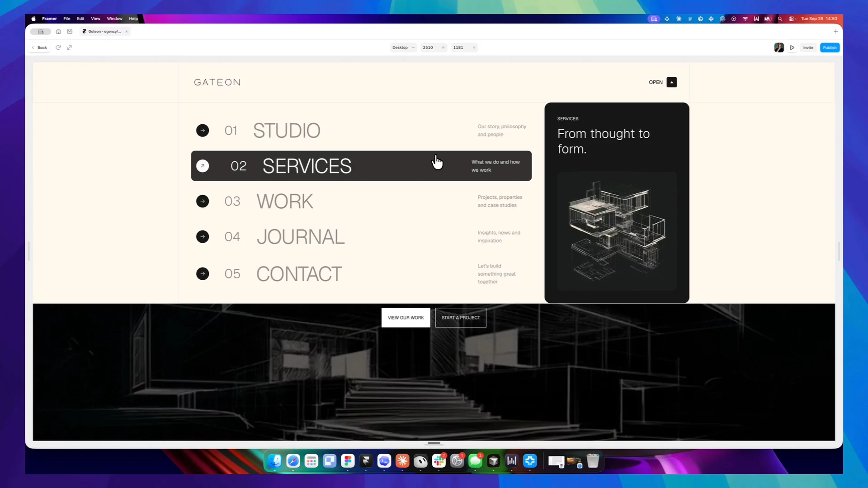Open Figma from the Dock
The height and width of the screenshot is (488, 868).
click(348, 461)
